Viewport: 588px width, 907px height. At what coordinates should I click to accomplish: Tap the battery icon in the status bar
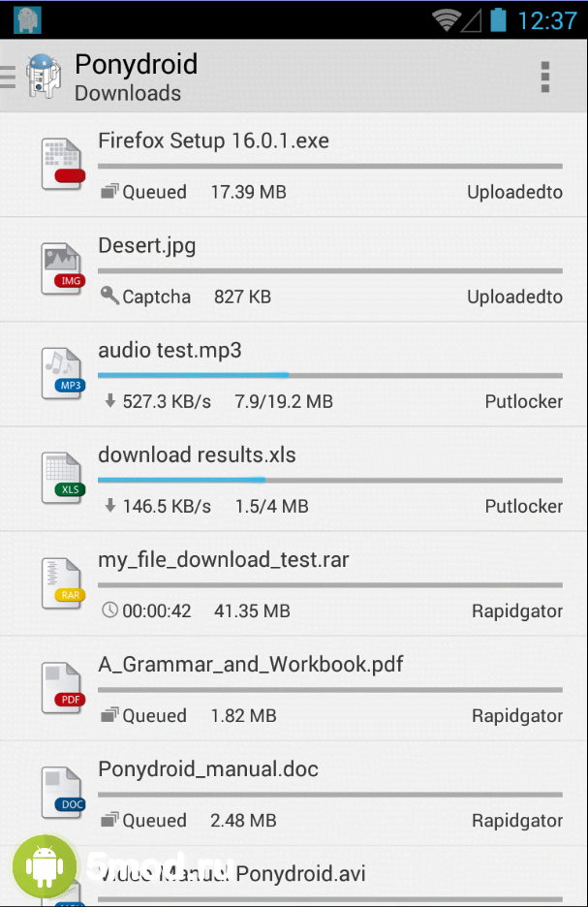[499, 20]
